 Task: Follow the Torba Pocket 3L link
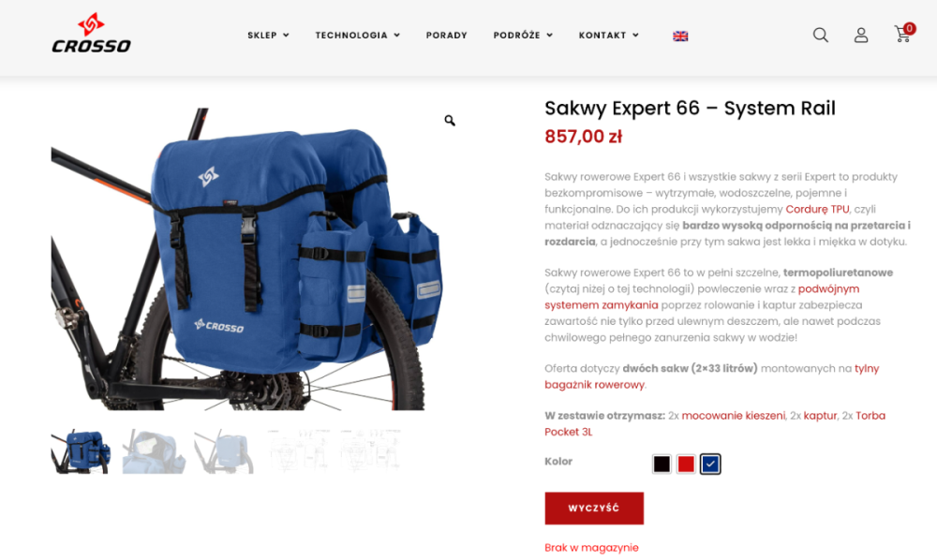click(715, 423)
